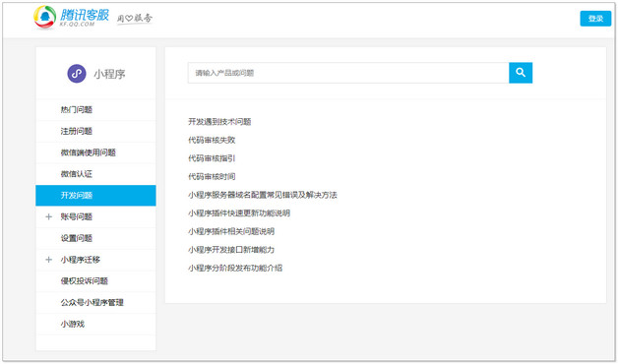Open the 代码审核指引 article
The width and height of the screenshot is (618, 364).
(x=212, y=158)
